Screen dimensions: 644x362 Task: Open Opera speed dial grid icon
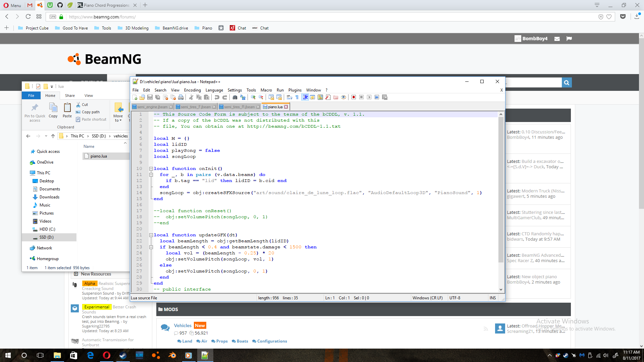tap(39, 16)
